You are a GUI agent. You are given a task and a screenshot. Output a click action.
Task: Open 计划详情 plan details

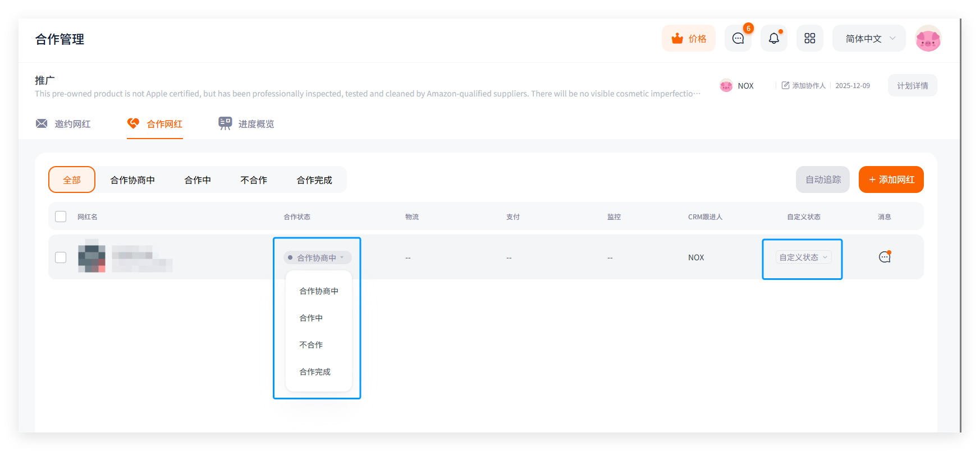coord(912,86)
